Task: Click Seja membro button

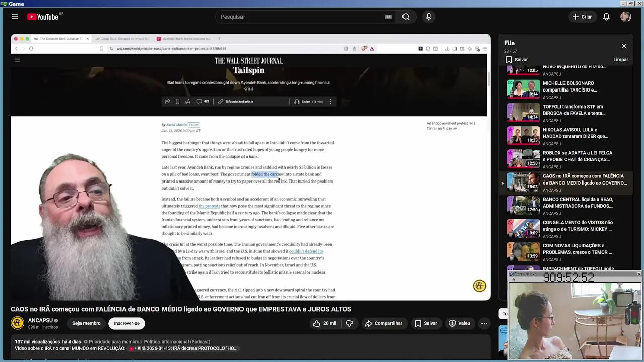Action: 86,323
